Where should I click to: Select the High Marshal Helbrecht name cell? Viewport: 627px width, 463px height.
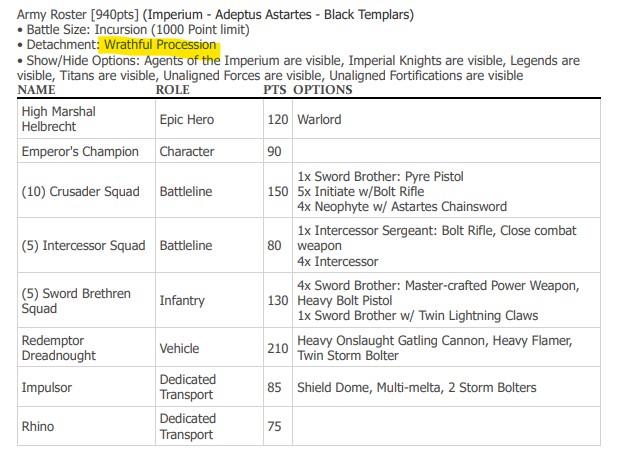pos(59,119)
